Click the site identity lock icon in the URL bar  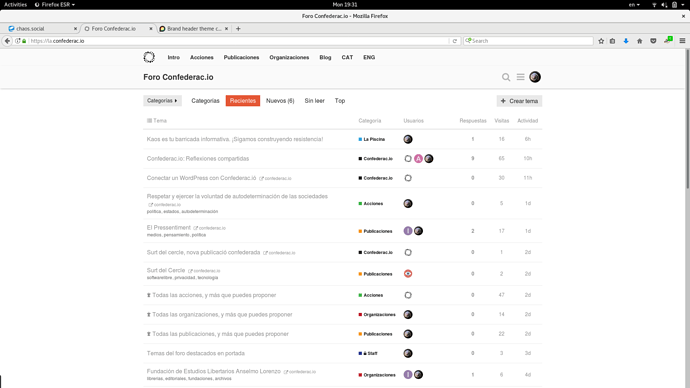(24, 41)
